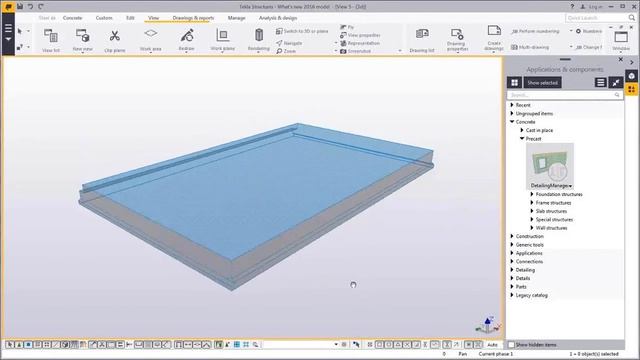640x360 pixels.
Task: Open the Representation command
Action: click(x=360, y=43)
